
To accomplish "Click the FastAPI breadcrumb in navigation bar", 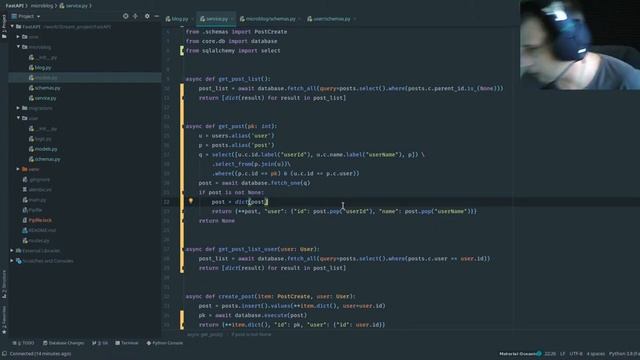I will click(x=14, y=6).
